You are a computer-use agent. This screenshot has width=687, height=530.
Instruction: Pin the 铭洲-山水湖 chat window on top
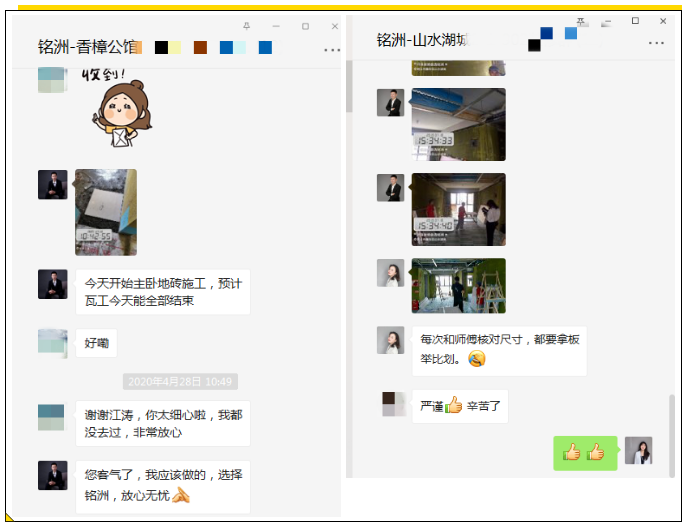[x=582, y=20]
